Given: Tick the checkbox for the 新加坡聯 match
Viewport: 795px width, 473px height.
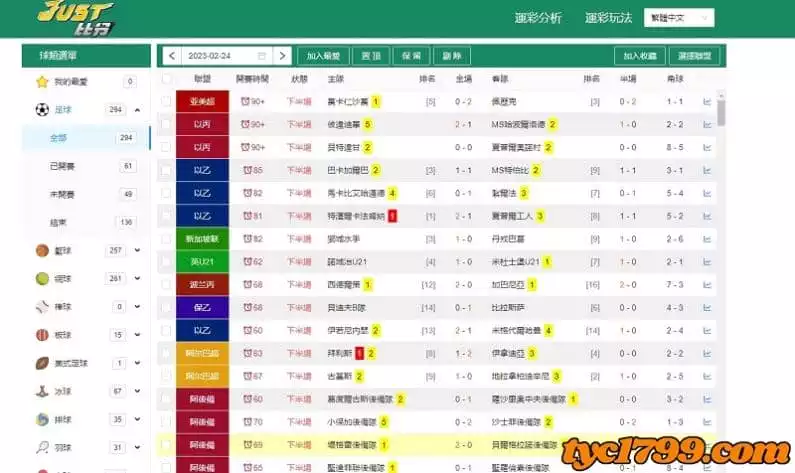Looking at the screenshot, I should [166, 239].
